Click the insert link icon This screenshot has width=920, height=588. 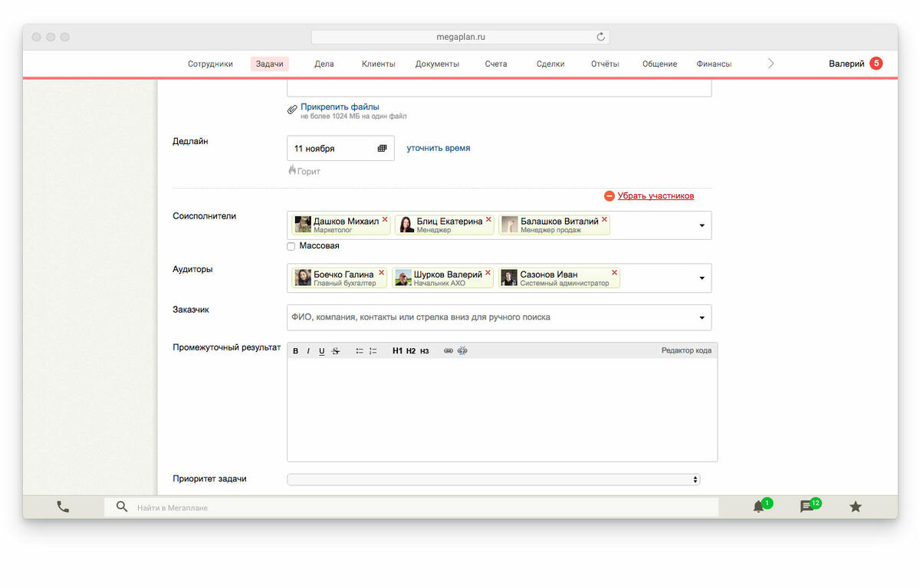449,351
